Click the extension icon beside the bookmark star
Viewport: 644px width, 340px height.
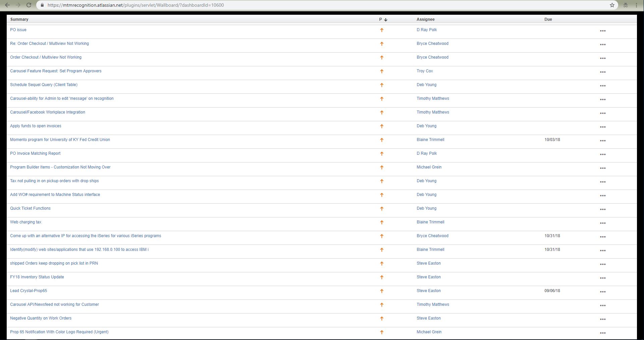[x=626, y=5]
